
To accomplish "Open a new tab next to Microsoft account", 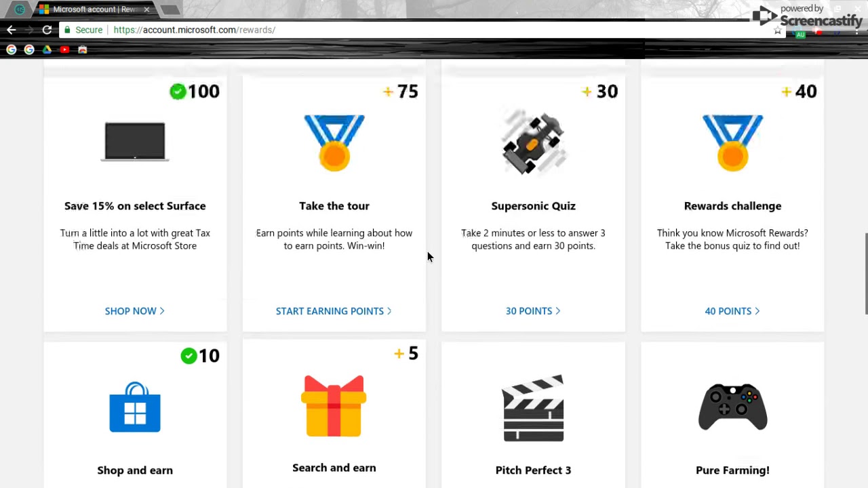I will (170, 9).
